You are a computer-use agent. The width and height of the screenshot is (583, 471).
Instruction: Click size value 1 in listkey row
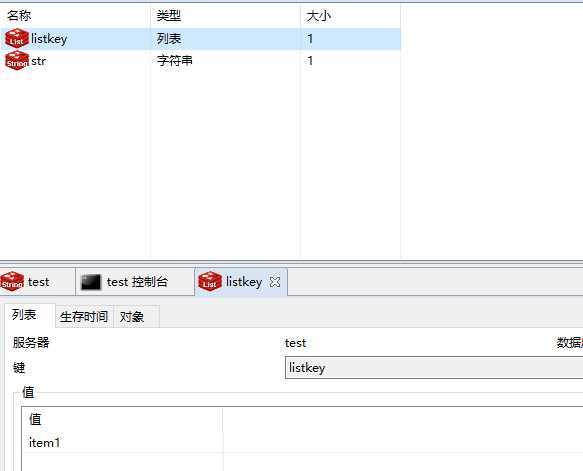[x=310, y=39]
